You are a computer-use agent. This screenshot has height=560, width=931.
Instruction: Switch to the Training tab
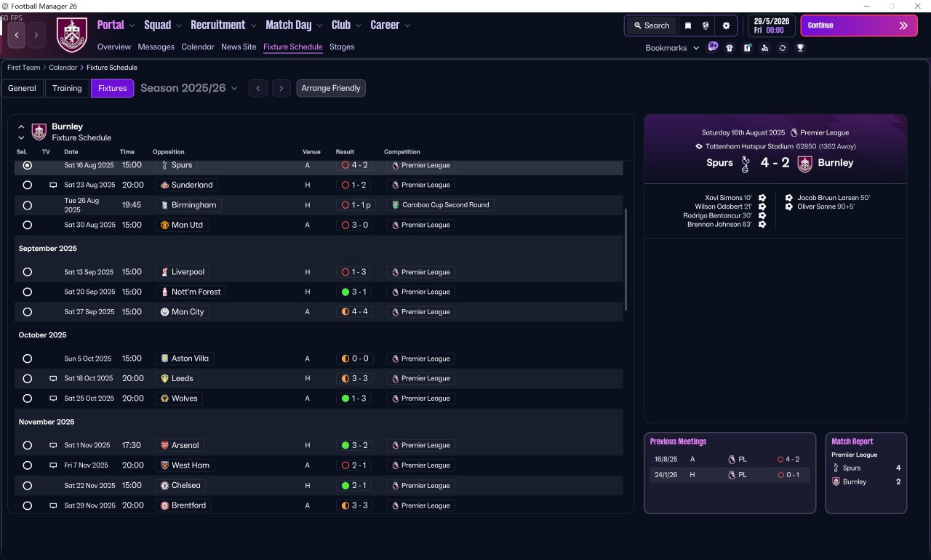pyautogui.click(x=67, y=88)
